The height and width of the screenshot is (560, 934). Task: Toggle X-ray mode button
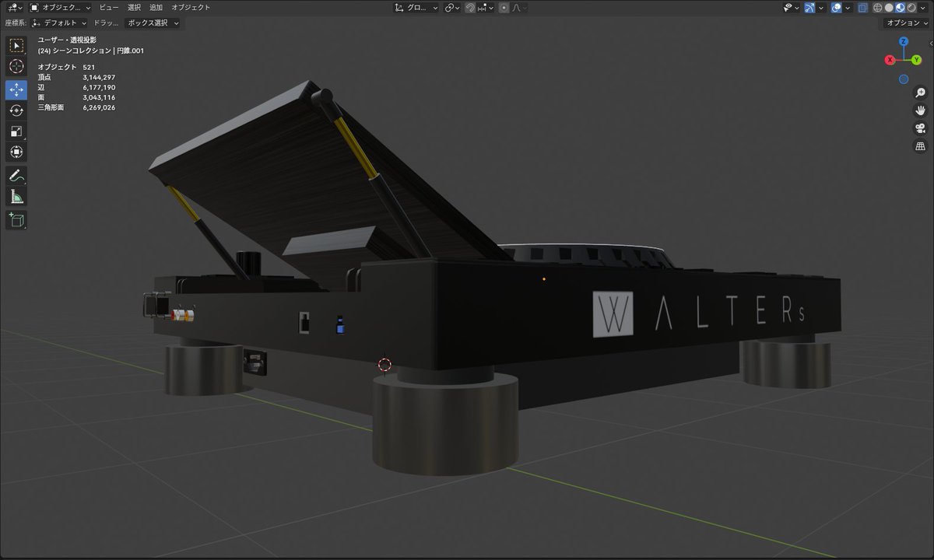click(862, 7)
